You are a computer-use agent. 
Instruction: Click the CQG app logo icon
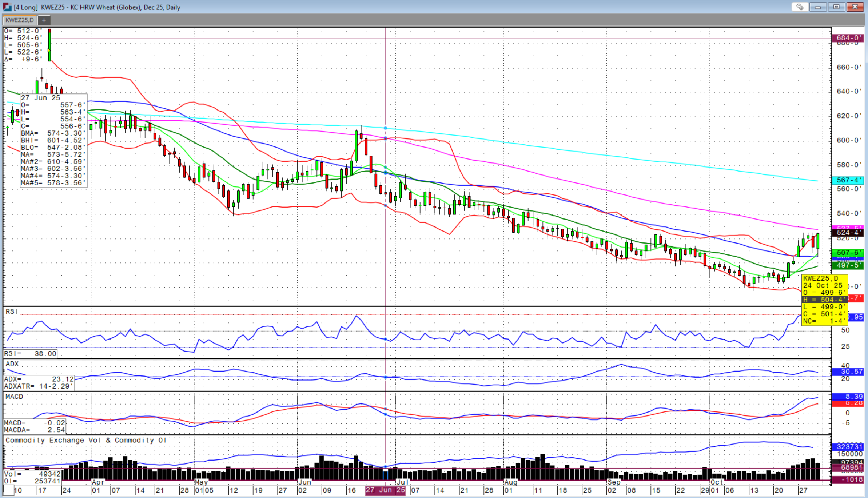[x=7, y=7]
